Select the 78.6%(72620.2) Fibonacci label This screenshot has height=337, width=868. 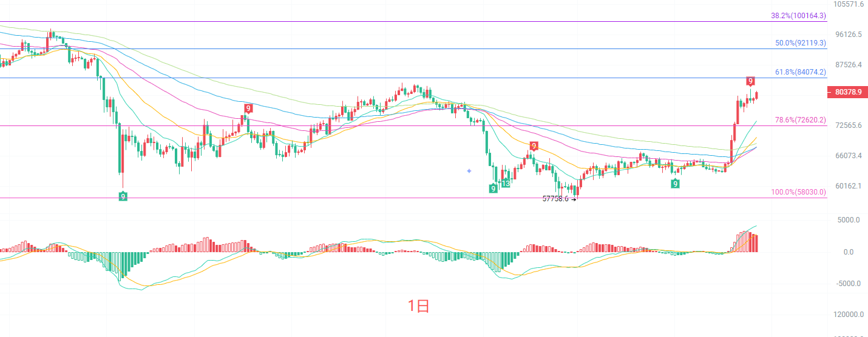click(x=801, y=120)
